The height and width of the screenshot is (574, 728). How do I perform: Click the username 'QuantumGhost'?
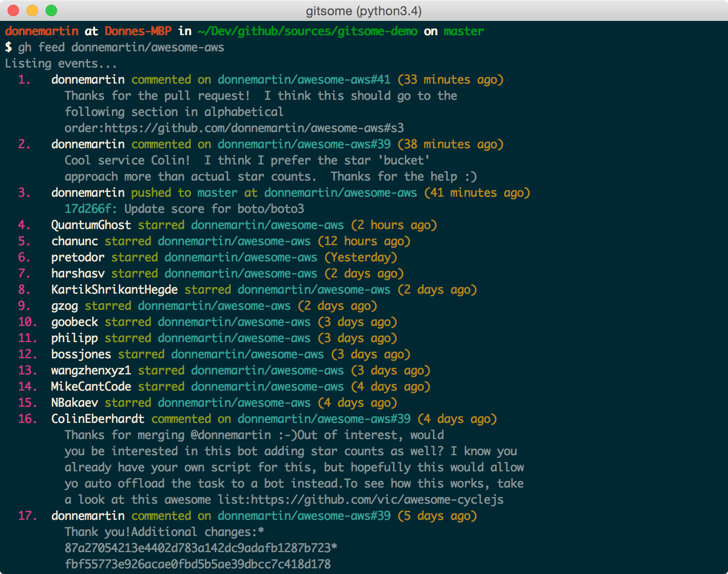pyautogui.click(x=91, y=225)
